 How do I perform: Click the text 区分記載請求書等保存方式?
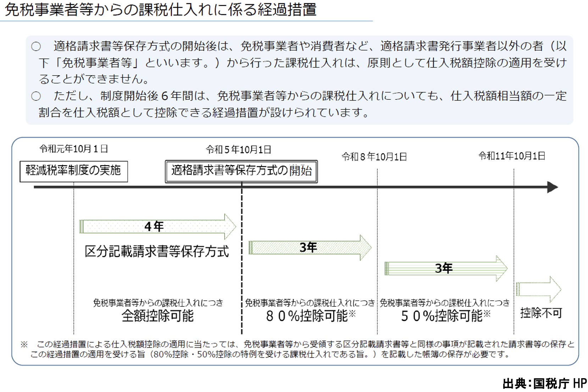pos(157,252)
